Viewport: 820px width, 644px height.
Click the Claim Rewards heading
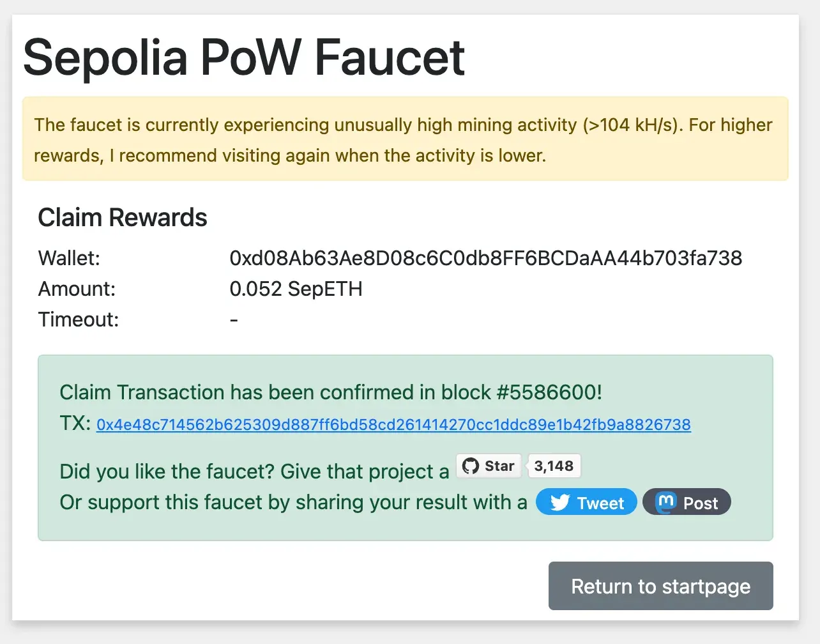click(x=123, y=218)
